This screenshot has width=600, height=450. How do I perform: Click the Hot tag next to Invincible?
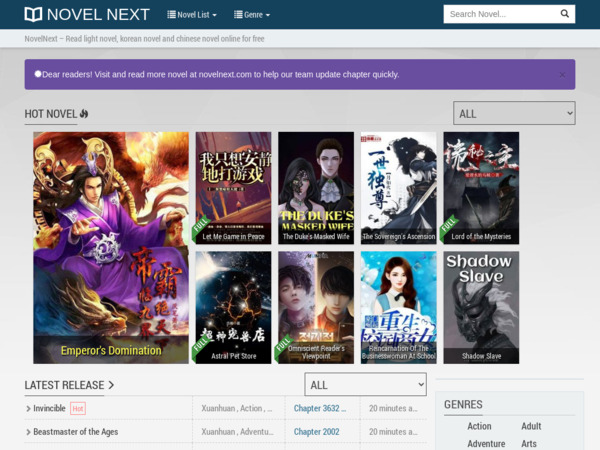click(78, 409)
